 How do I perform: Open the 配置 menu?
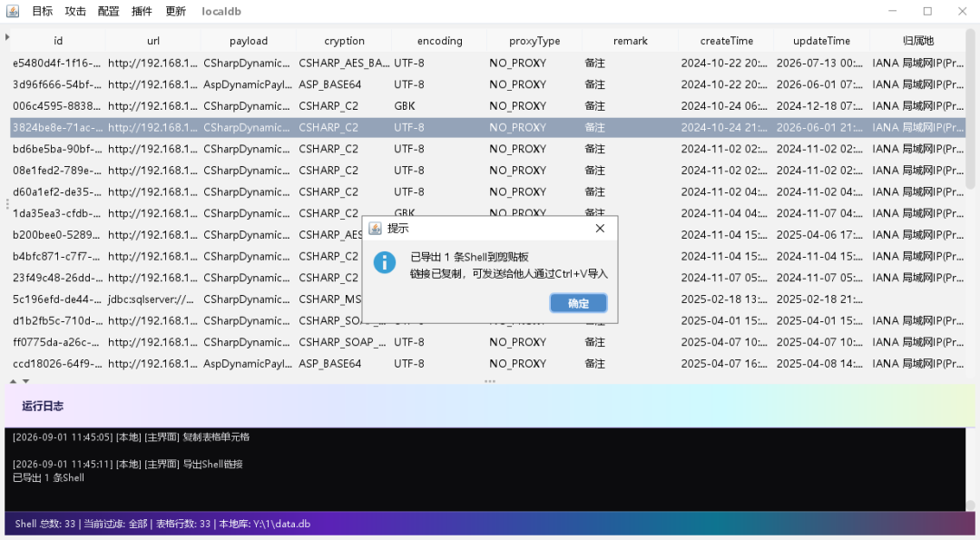[x=108, y=11]
